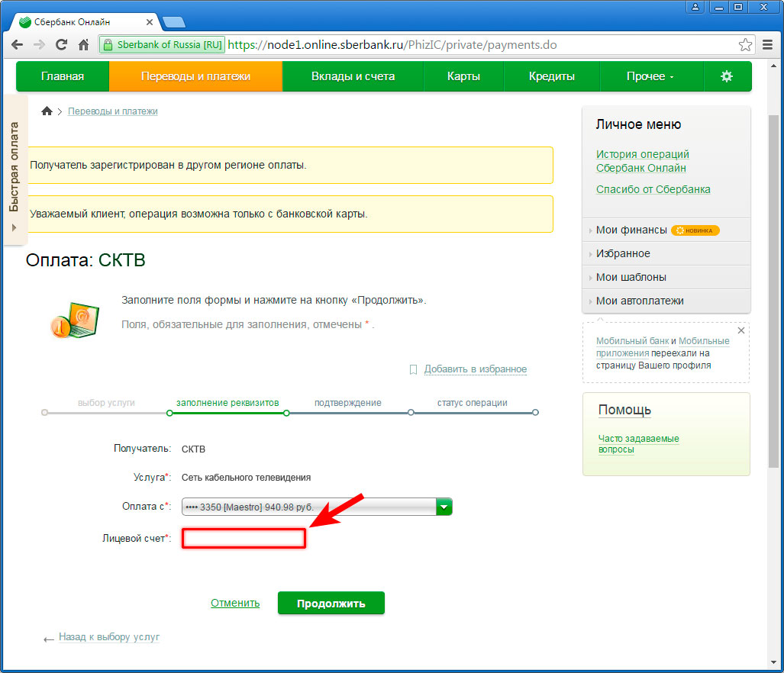Go to the Карты tab
The width and height of the screenshot is (784, 673).
[x=463, y=76]
